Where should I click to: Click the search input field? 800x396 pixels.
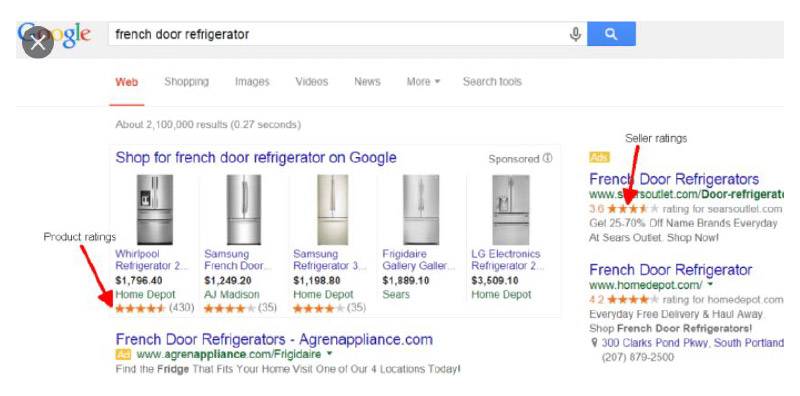337,34
